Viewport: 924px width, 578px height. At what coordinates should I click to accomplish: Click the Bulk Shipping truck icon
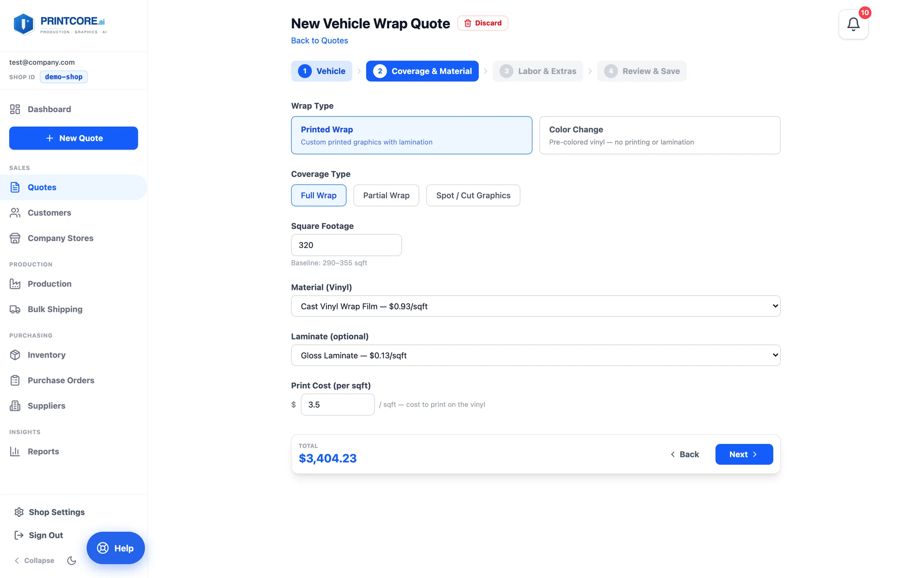pyautogui.click(x=15, y=309)
